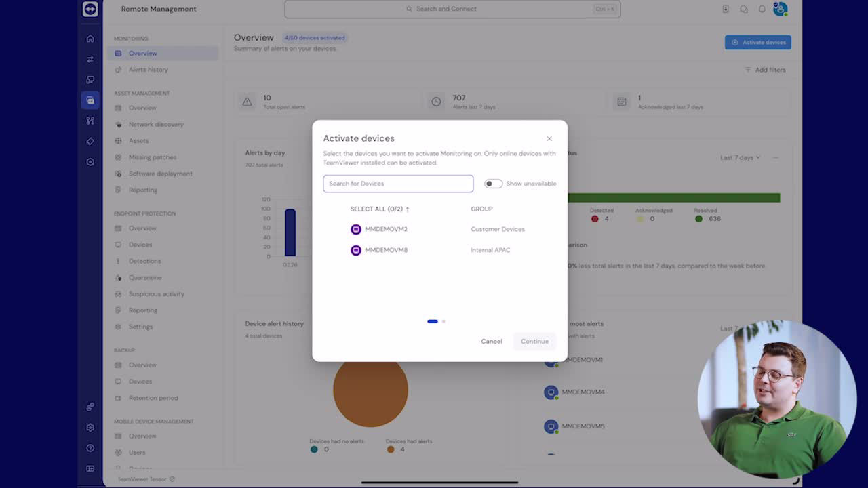Screen dimensions: 868x488
Task: Toggle Show unavailable switch
Action: point(493,184)
